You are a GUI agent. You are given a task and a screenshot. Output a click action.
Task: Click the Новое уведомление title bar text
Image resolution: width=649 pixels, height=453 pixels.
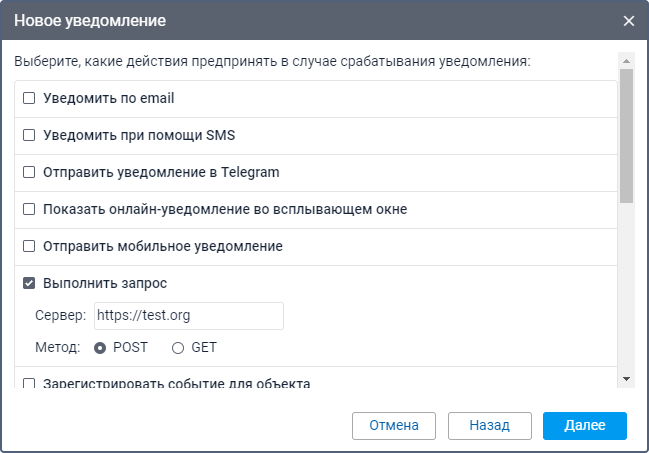pyautogui.click(x=90, y=21)
